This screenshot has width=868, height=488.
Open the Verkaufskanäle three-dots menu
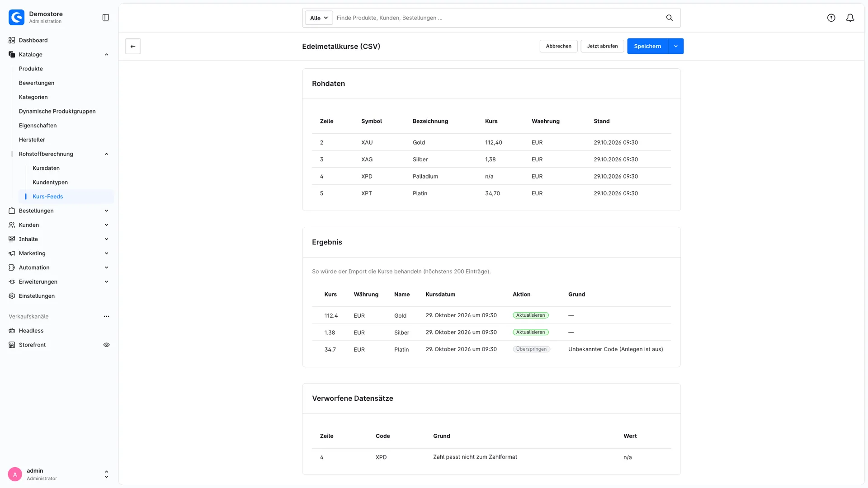click(x=107, y=317)
